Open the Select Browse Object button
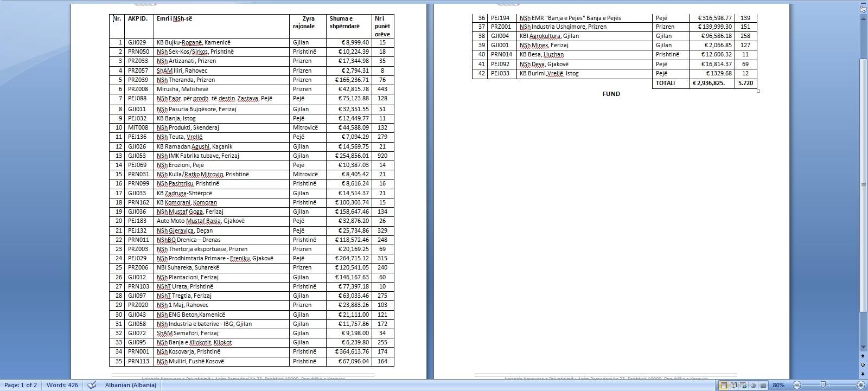Screen dimensions: 868x391 click(863, 365)
